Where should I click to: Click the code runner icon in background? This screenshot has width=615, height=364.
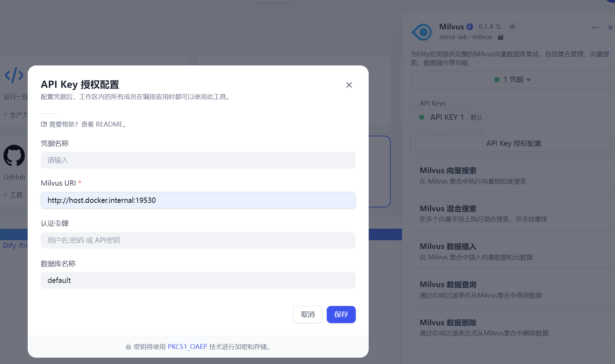coord(14,75)
